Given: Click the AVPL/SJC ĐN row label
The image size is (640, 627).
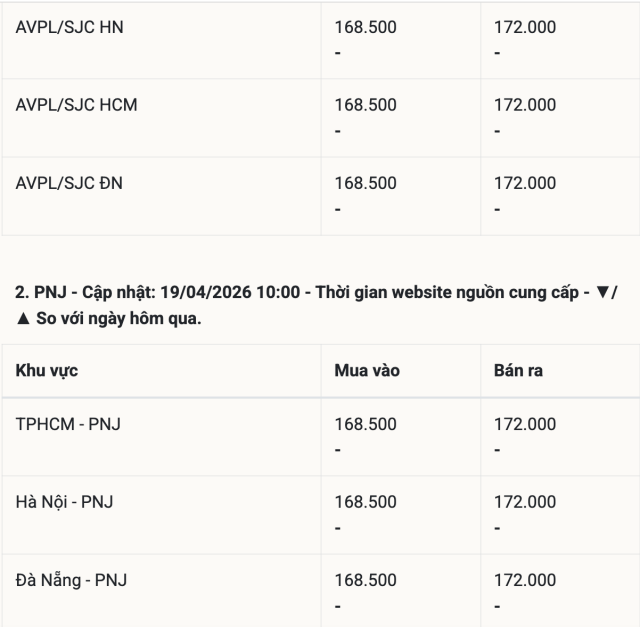Looking at the screenshot, I should coord(70,183).
